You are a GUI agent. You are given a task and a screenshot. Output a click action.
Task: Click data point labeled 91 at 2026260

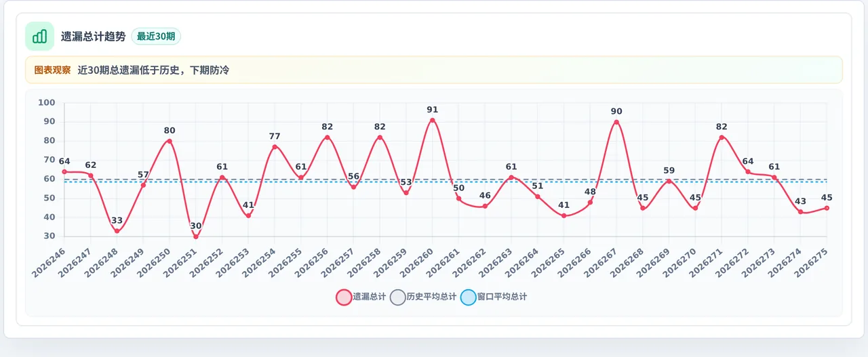(433, 121)
